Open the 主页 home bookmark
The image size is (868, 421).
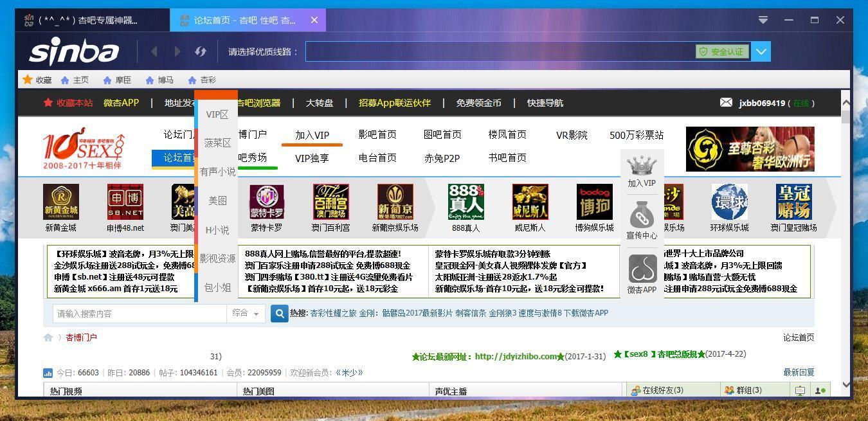tap(75, 80)
